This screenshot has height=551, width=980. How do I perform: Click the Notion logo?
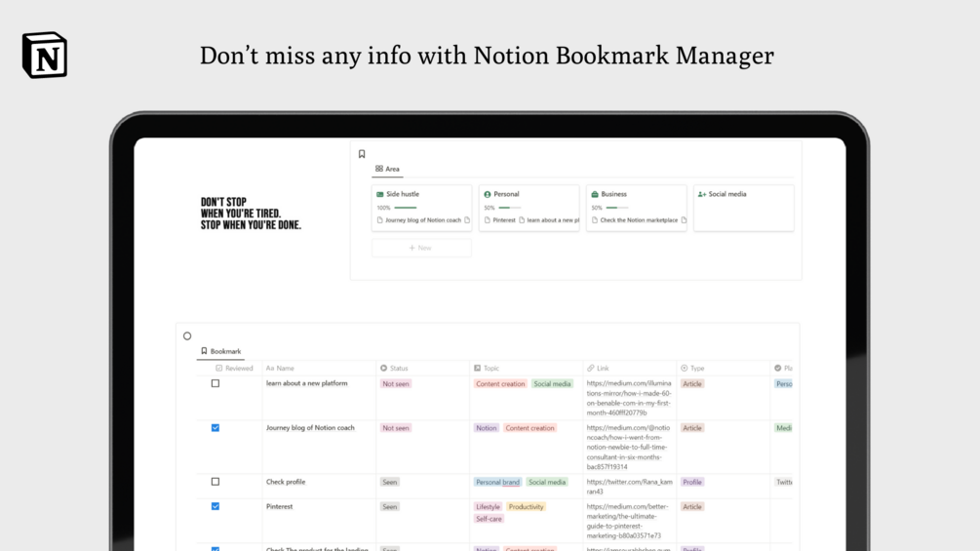point(45,55)
